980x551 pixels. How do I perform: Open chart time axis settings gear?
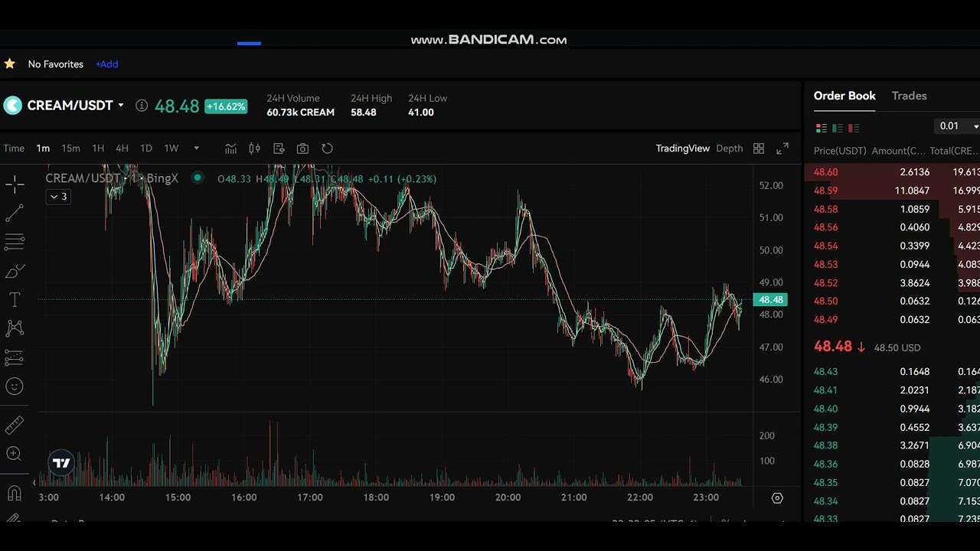[x=777, y=498]
